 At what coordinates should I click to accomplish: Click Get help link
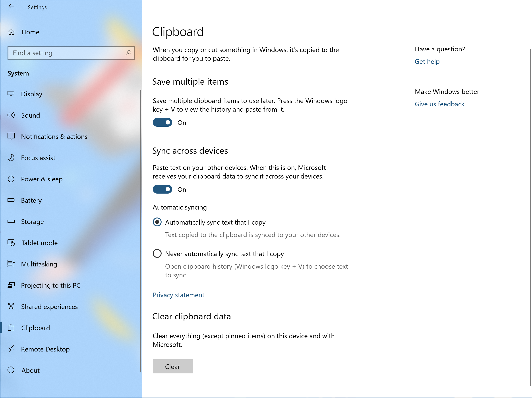[x=427, y=61]
